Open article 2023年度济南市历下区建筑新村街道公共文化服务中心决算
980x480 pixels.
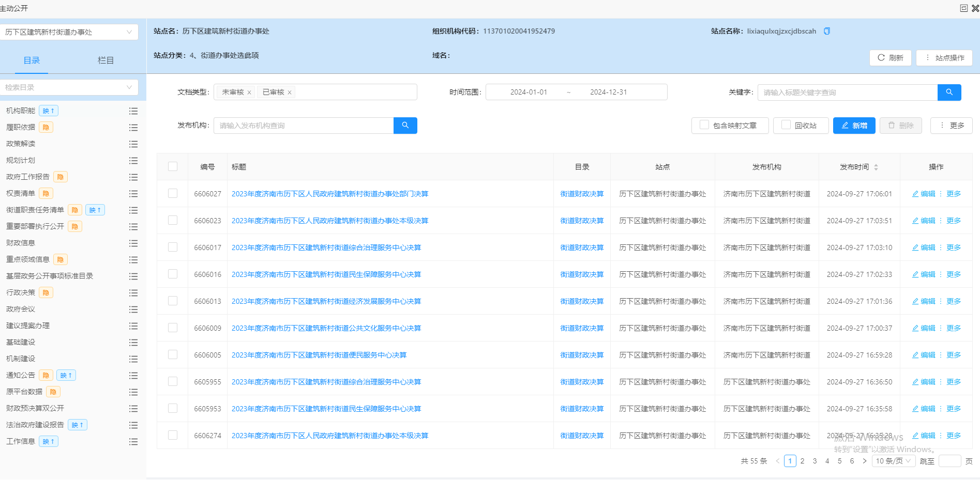click(326, 328)
